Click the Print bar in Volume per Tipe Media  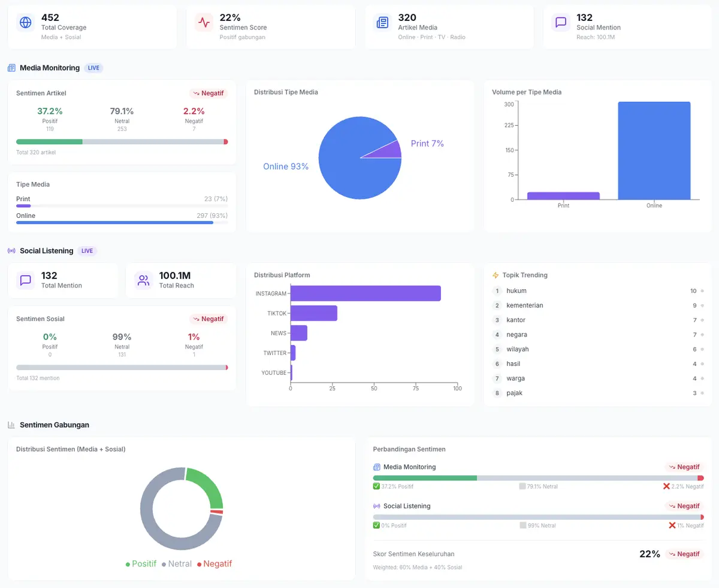pos(563,196)
